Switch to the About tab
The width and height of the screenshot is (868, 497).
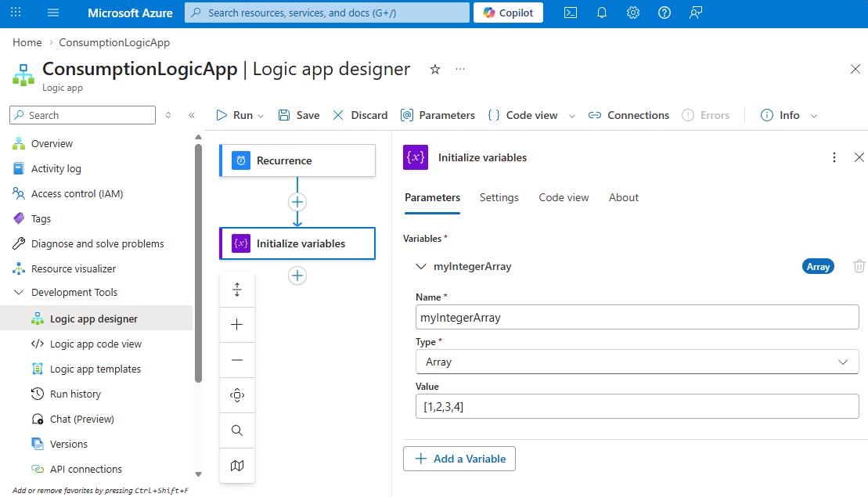623,197
